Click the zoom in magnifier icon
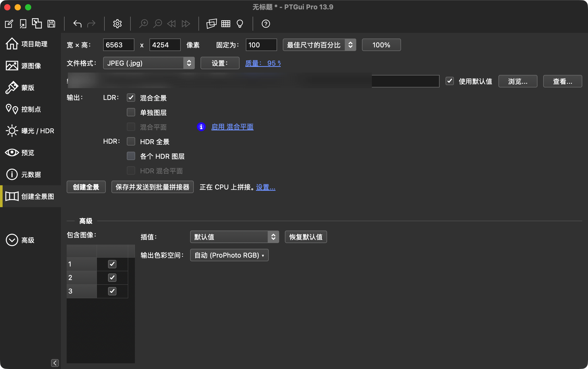This screenshot has width=588, height=369. [x=143, y=24]
